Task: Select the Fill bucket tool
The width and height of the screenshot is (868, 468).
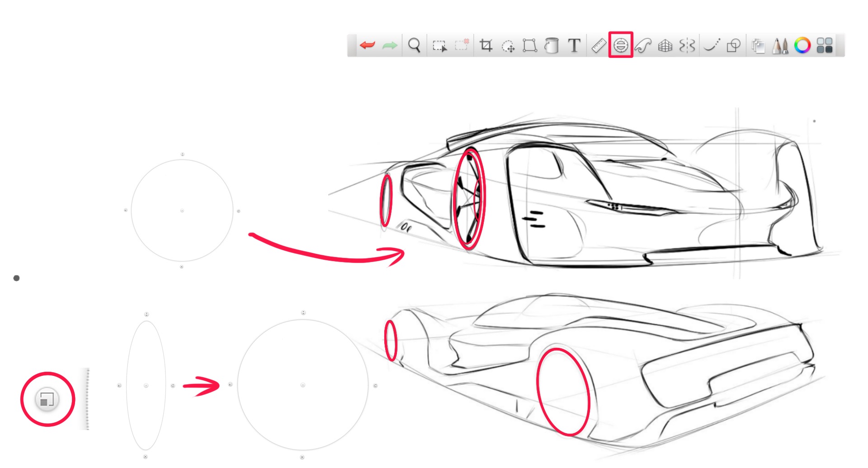Action: pyautogui.click(x=552, y=46)
